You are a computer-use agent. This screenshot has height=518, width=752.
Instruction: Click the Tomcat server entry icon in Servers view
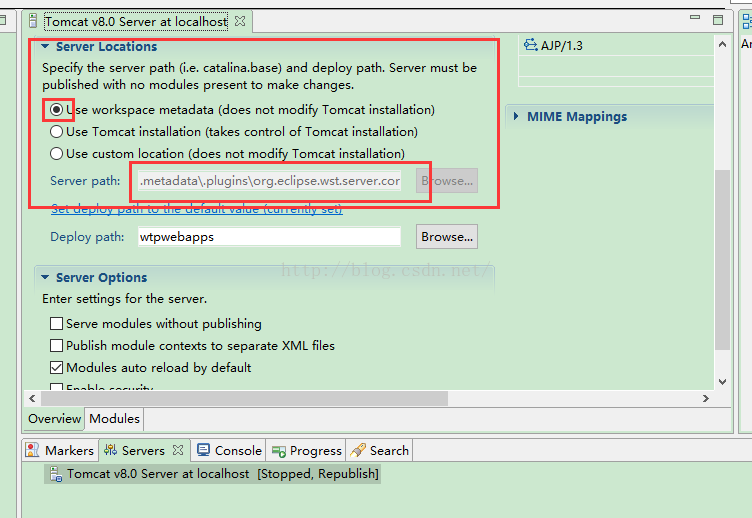pos(56,474)
